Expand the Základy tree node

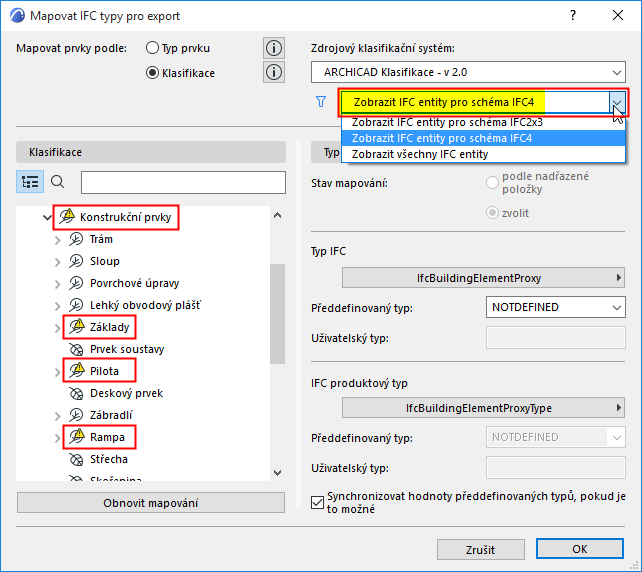[x=58, y=328]
